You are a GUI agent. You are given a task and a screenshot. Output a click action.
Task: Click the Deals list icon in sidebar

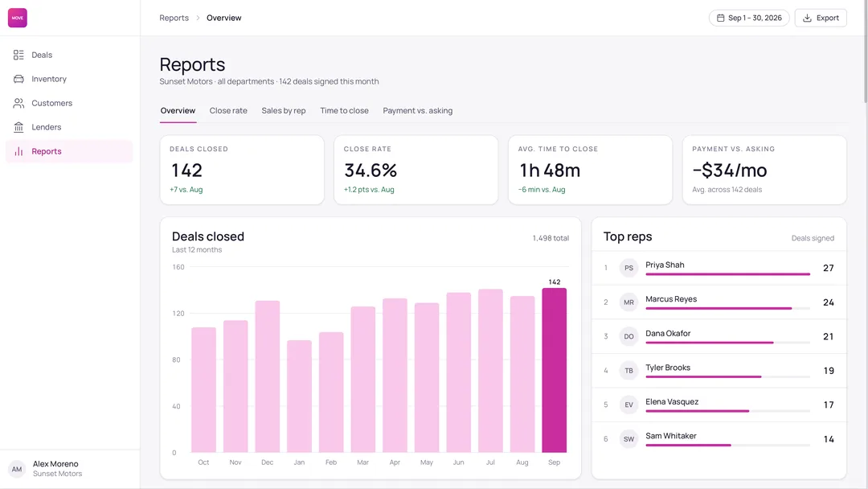click(x=18, y=55)
